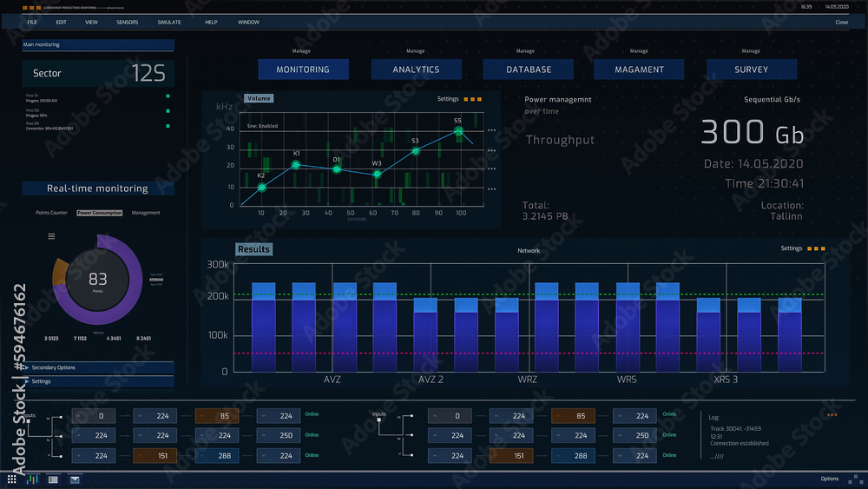The width and height of the screenshot is (868, 489).
Task: Click the orange 151 field beside the Log panel
Action: tap(511, 456)
